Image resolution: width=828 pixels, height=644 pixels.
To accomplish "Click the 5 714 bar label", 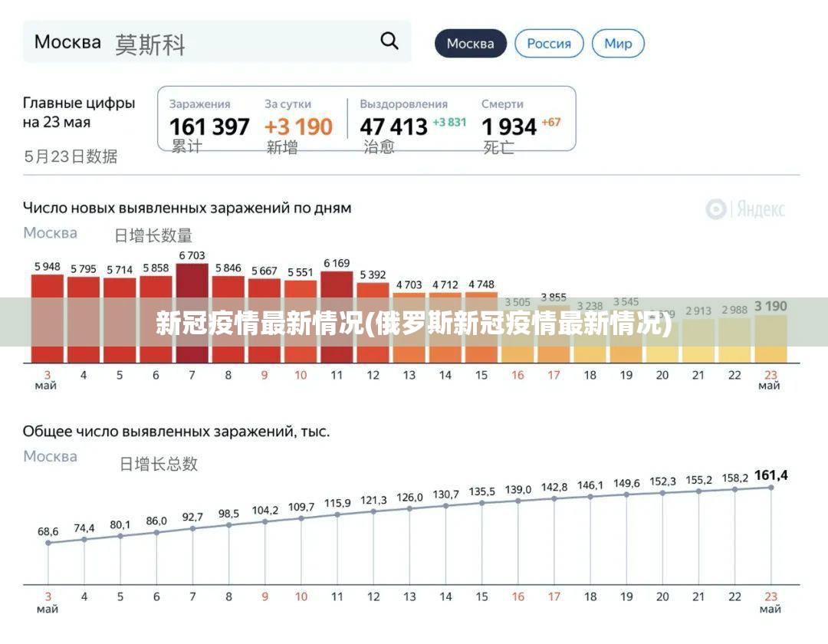I will [x=120, y=270].
